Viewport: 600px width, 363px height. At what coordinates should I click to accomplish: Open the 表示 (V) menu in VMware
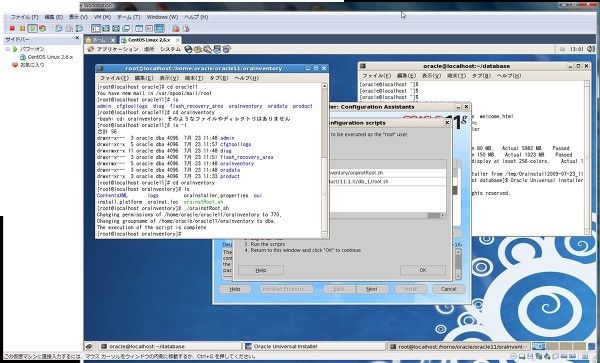78,17
